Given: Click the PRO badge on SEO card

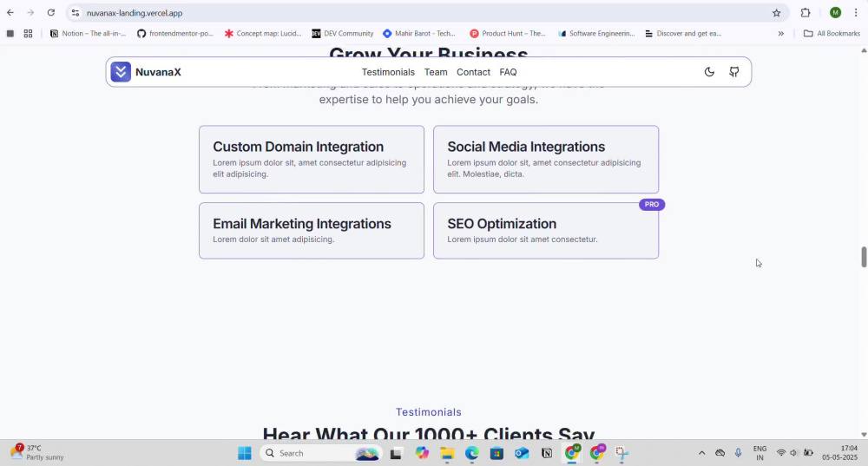Looking at the screenshot, I should pos(652,204).
